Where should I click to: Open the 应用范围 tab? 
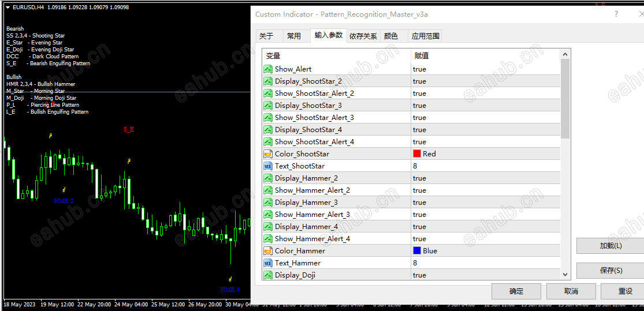(426, 36)
